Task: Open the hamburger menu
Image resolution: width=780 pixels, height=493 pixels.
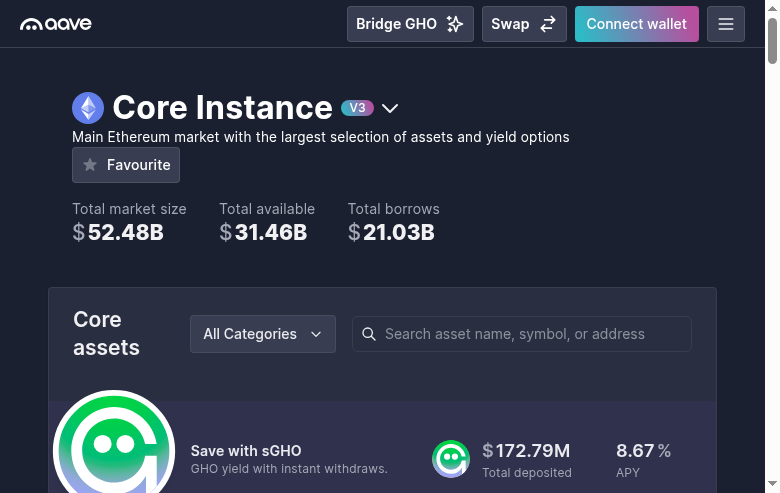Action: [x=726, y=24]
